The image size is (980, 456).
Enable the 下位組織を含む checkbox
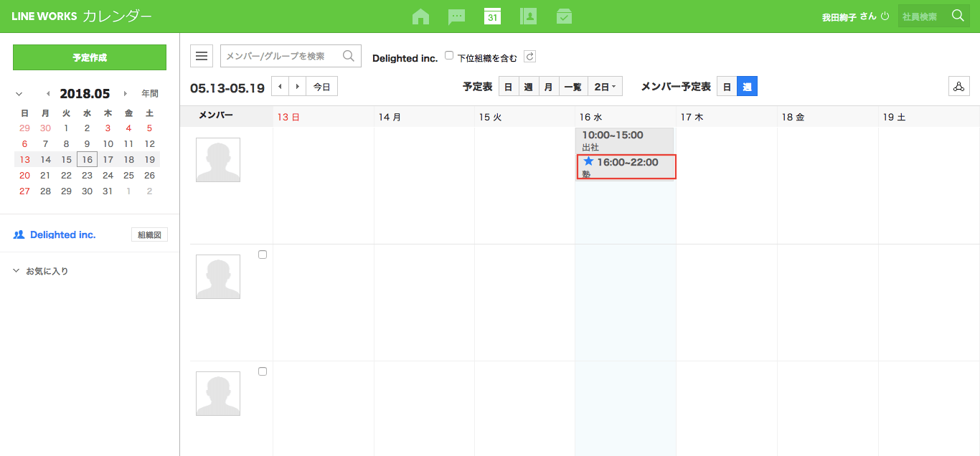click(x=449, y=55)
